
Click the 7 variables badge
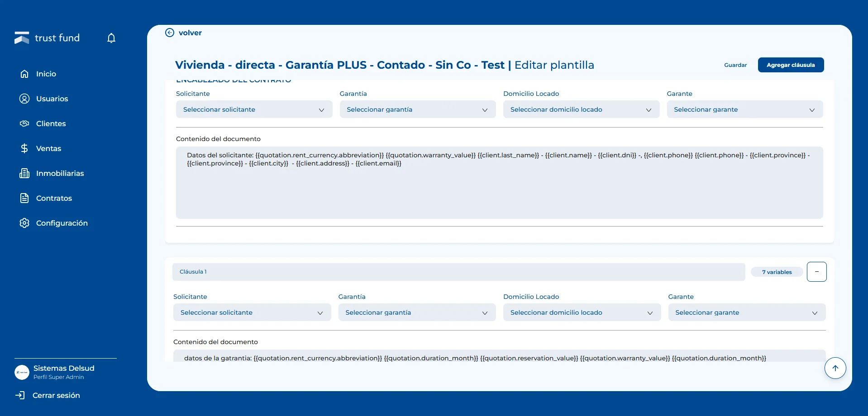point(777,272)
